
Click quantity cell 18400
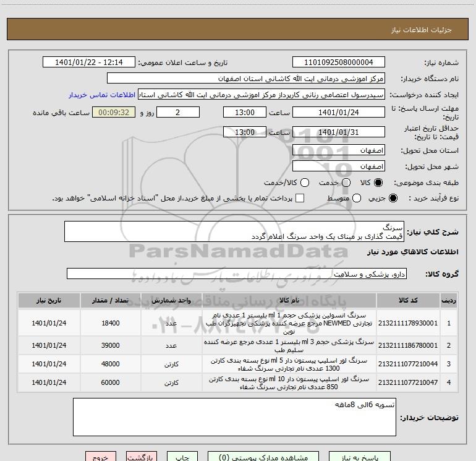coord(111,323)
